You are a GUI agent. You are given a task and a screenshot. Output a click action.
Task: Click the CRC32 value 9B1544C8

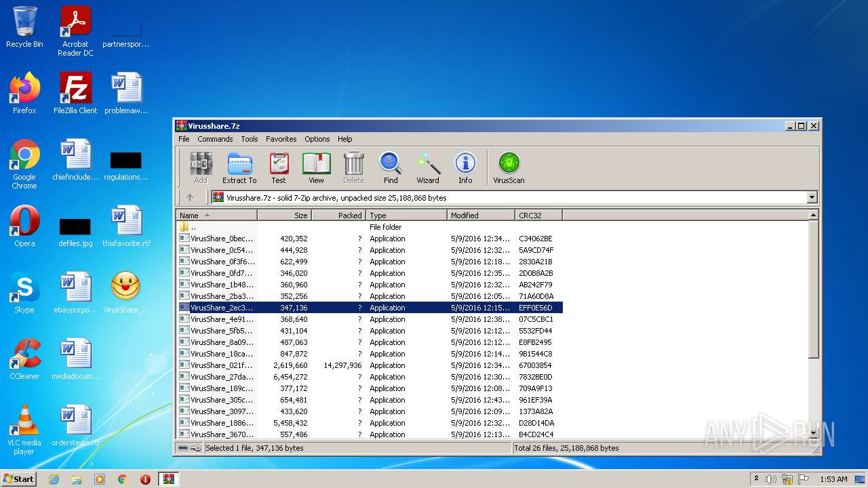(x=536, y=354)
